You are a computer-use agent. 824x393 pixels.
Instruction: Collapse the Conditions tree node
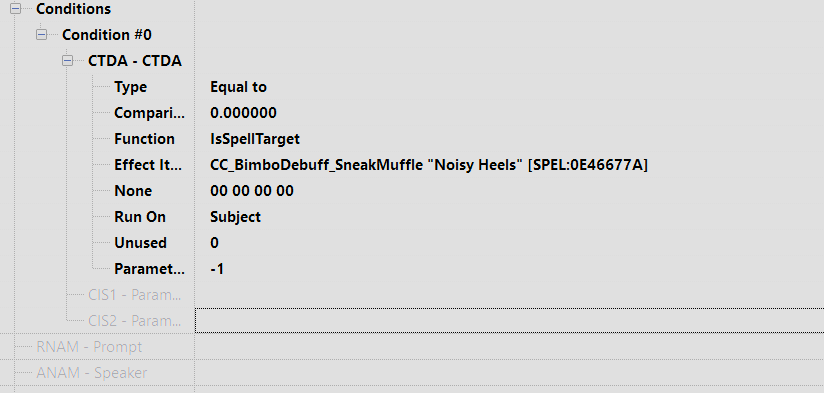click(x=15, y=8)
